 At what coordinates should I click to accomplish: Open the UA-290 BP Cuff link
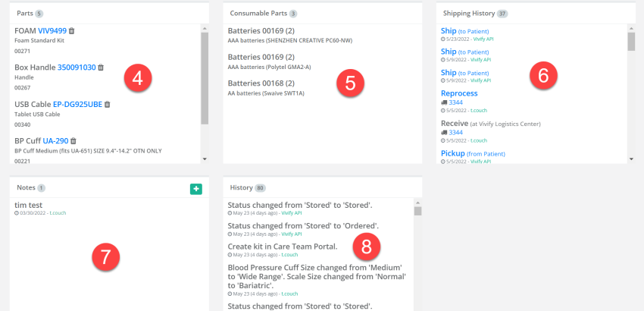55,141
